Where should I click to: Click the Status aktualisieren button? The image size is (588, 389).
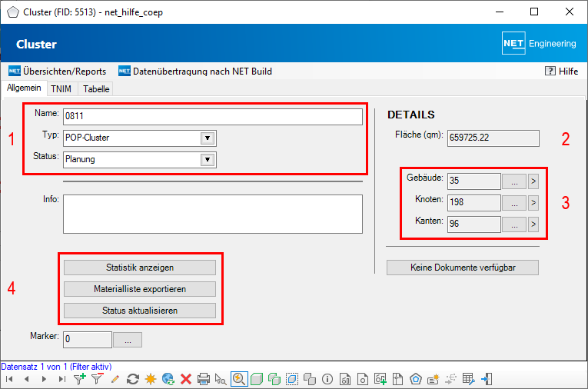(x=140, y=311)
